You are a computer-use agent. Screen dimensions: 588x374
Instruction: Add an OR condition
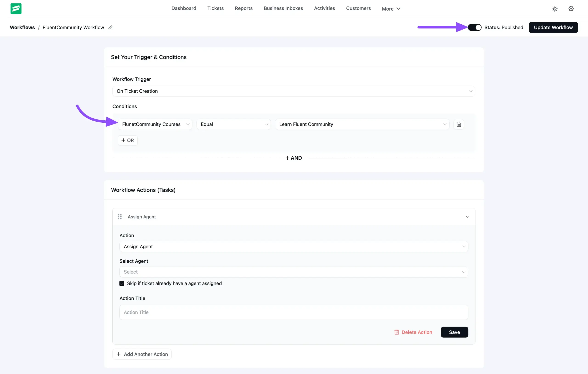click(x=128, y=140)
